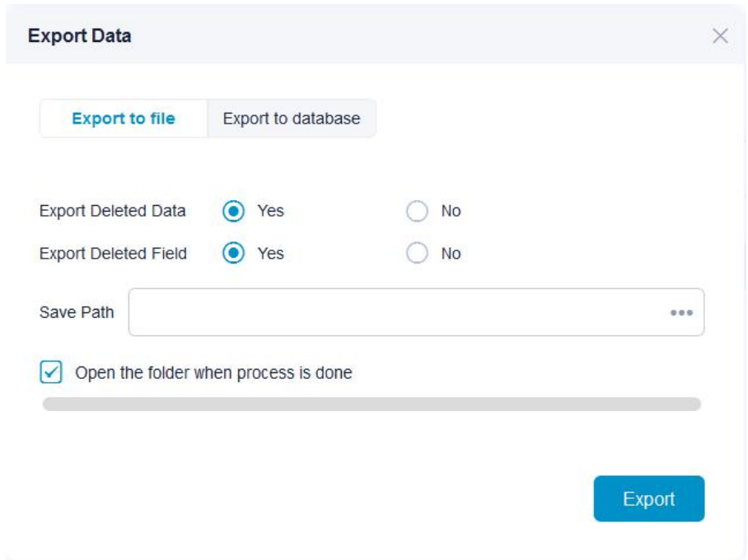Screen dimensions: 748x560
Task: Close the Export Data dialog
Action: click(720, 35)
